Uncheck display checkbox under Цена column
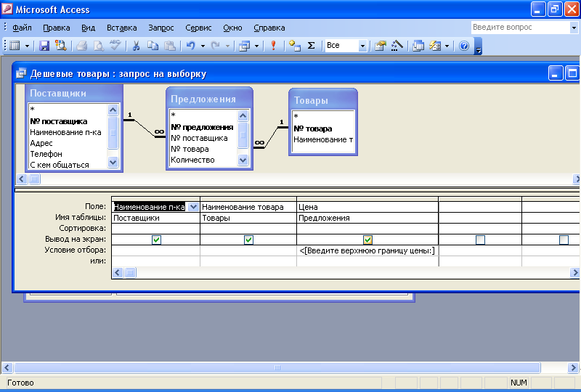 point(367,240)
